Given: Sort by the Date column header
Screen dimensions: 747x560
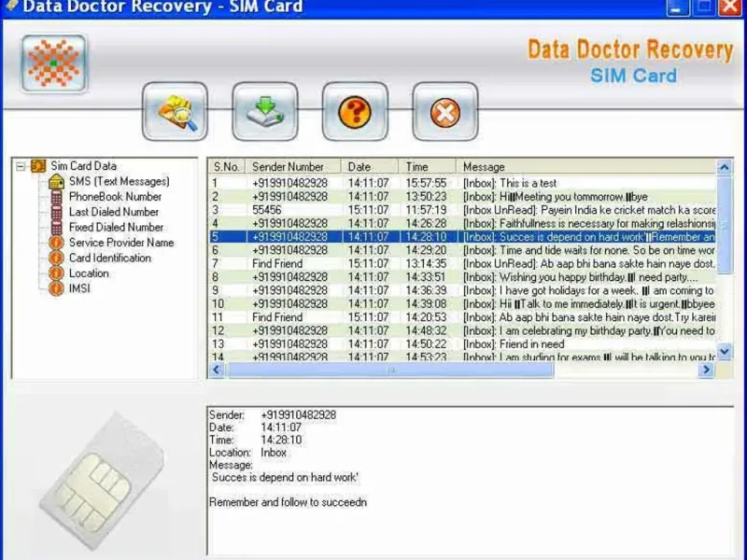Looking at the screenshot, I should (x=370, y=167).
